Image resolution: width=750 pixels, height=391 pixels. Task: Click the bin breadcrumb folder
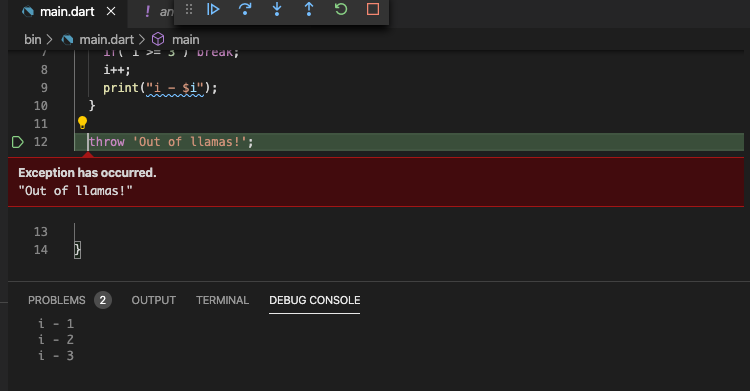33,39
